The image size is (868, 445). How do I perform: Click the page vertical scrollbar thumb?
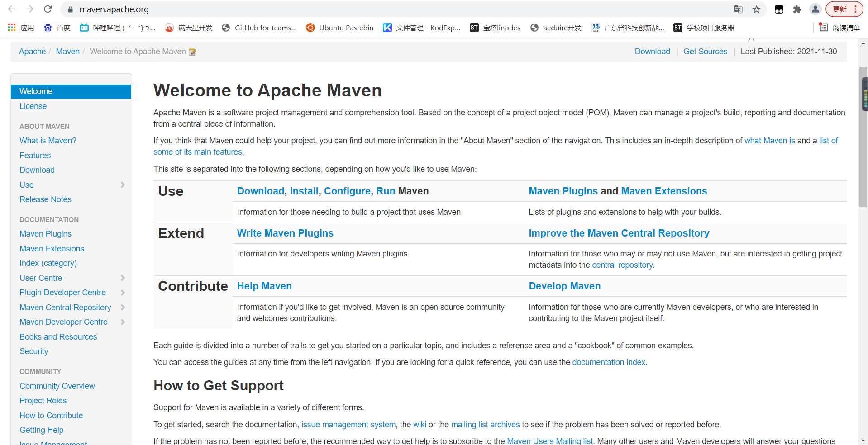tap(863, 137)
